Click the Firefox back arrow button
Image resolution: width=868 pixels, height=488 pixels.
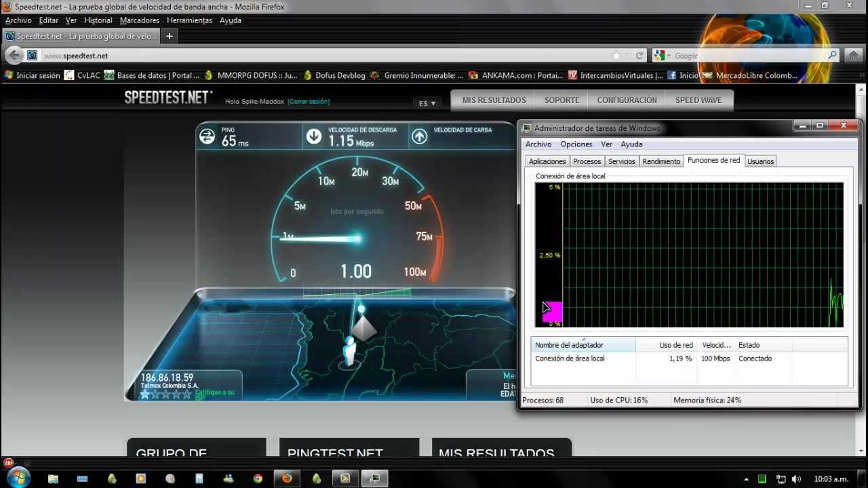[x=14, y=56]
